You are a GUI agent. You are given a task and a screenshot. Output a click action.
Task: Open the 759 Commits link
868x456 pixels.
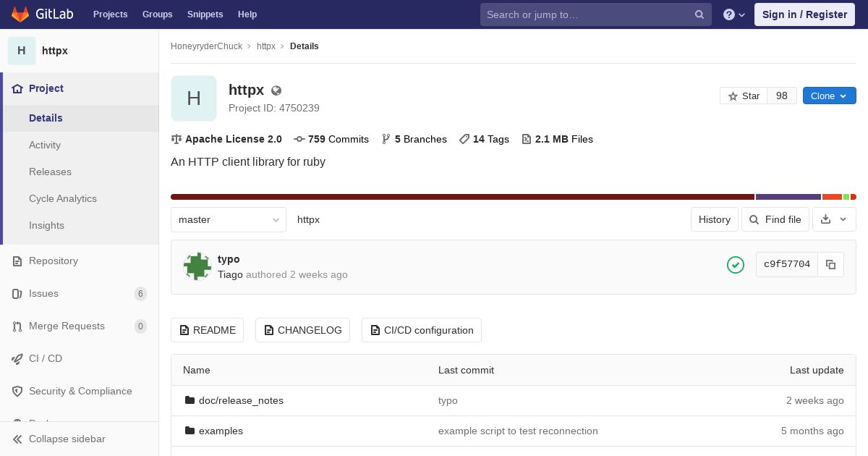(x=331, y=139)
